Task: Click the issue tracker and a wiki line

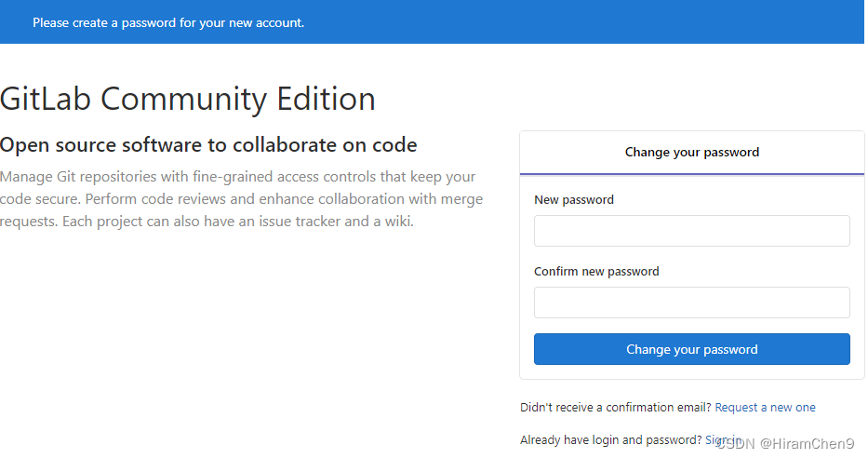Action: [207, 222]
